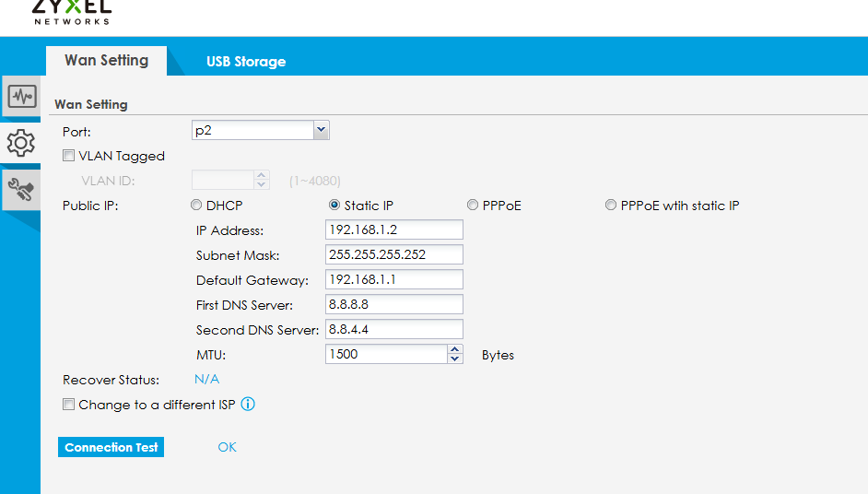The width and height of the screenshot is (868, 494).
Task: Switch to the Wan Setting tab
Action: 106,60
